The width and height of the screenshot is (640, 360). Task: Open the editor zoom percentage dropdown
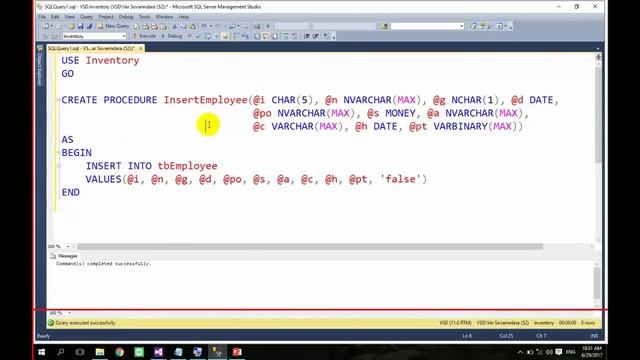[68, 247]
